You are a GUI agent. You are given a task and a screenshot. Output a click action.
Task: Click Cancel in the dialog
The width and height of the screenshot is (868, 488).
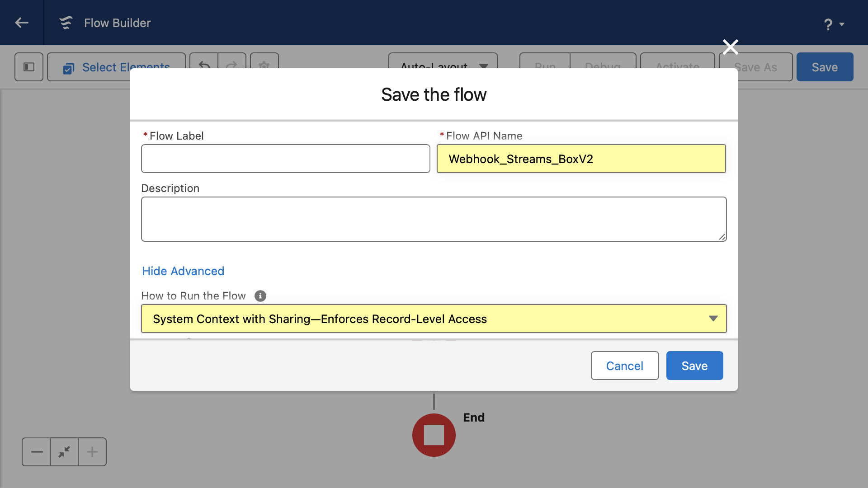(x=625, y=366)
